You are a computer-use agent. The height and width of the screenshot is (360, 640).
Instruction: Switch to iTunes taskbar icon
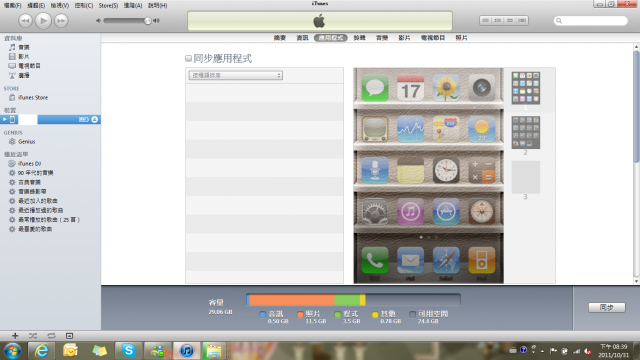click(187, 351)
